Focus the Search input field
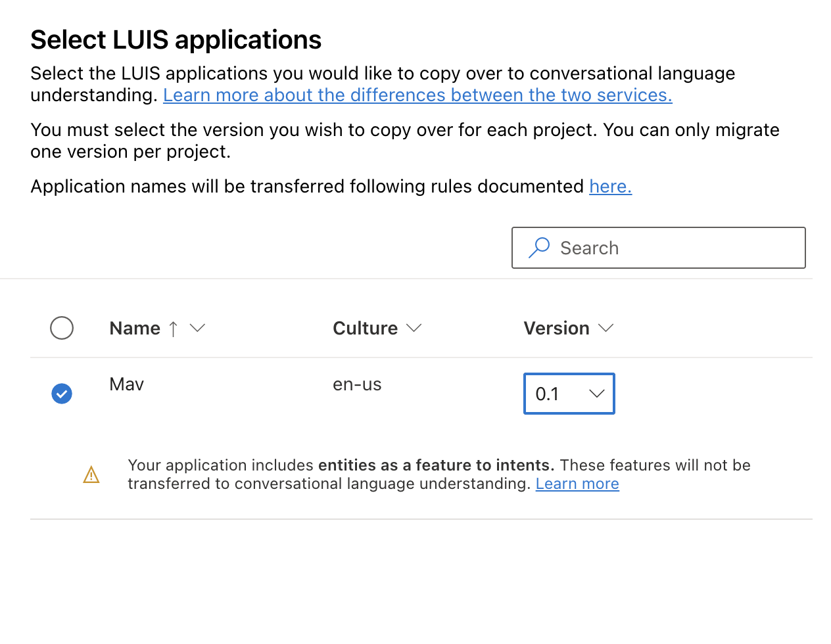The height and width of the screenshot is (644, 831). tap(659, 248)
